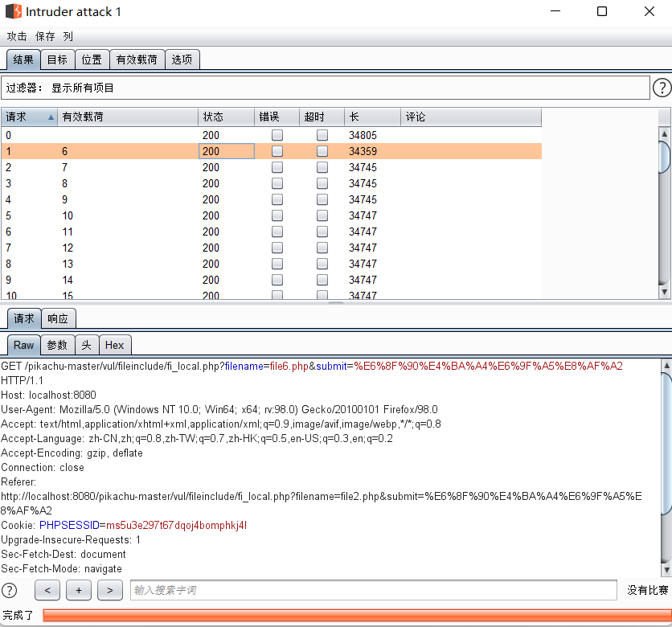Image resolution: width=672 pixels, height=627 pixels.
Task: Go to previous search match with < button
Action: [47, 590]
